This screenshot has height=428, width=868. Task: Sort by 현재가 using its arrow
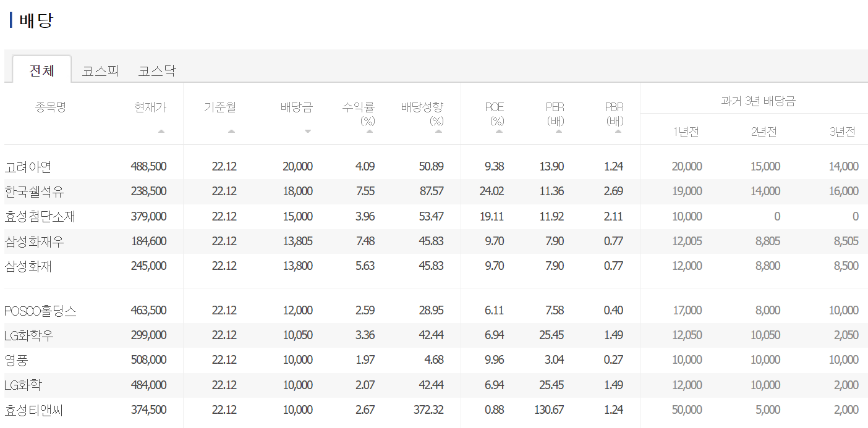pyautogui.click(x=161, y=131)
